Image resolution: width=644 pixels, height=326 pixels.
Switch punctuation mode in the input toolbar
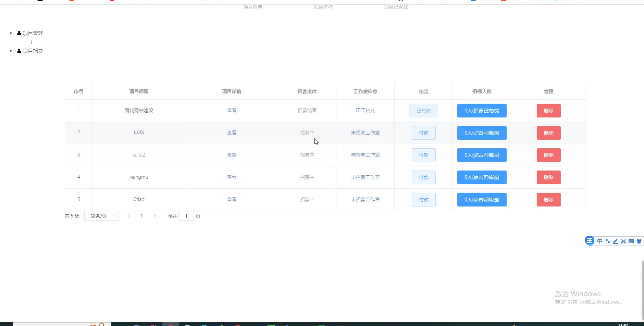(x=608, y=241)
